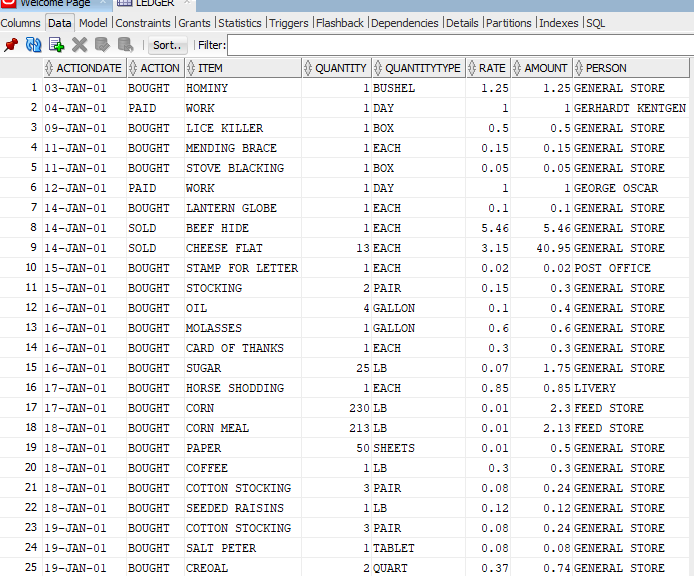The image size is (694, 576).
Task: Click the 230 quantity cell
Action: point(336,408)
